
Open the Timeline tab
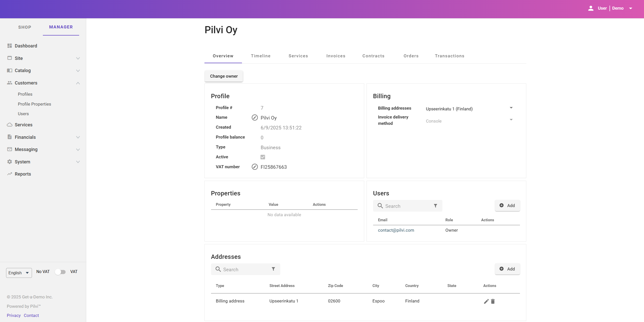coord(260,56)
